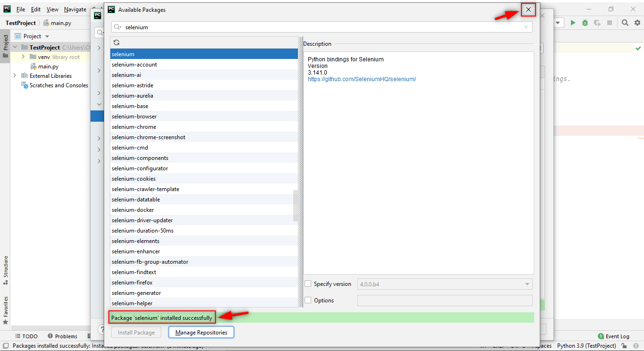The width and height of the screenshot is (644, 351).
Task: Open the Structure tool window
Action: (x=6, y=270)
